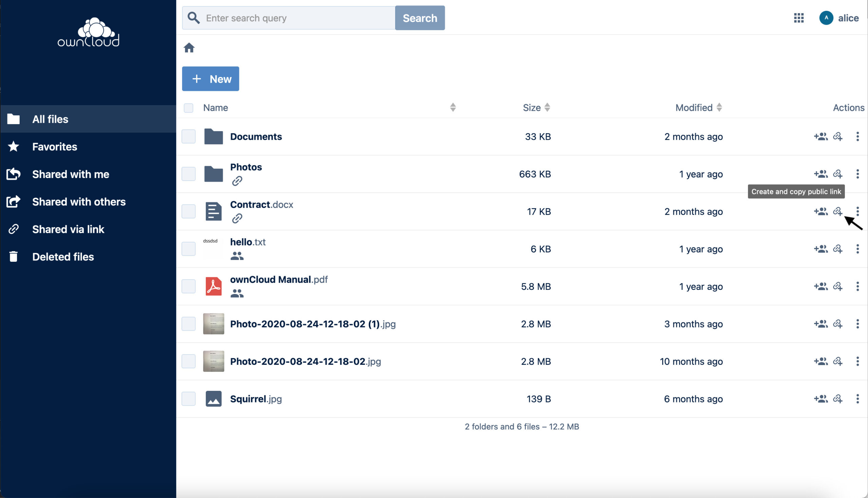Add people to ownCloud Manual.pdf
This screenshot has width=868, height=498.
click(x=821, y=286)
